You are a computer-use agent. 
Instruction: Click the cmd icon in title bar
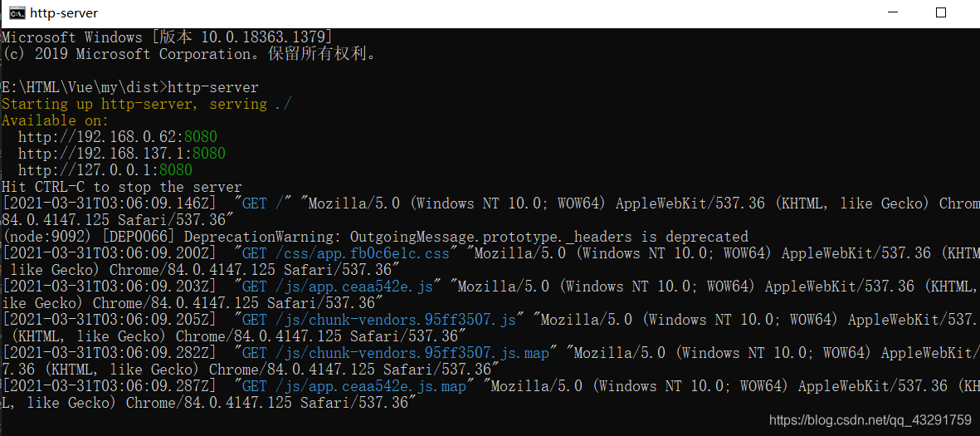[x=17, y=12]
